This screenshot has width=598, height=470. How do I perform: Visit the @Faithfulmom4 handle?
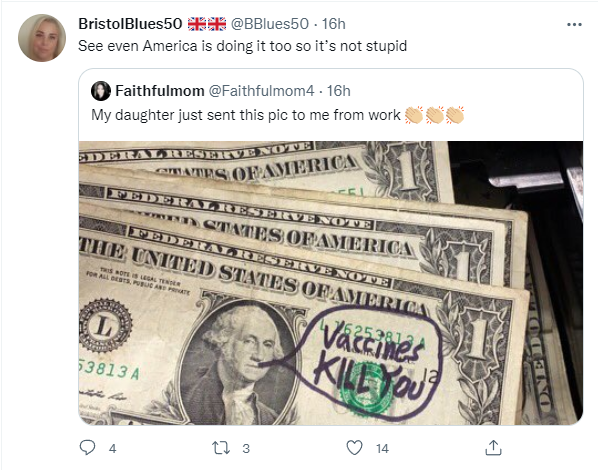point(261,91)
